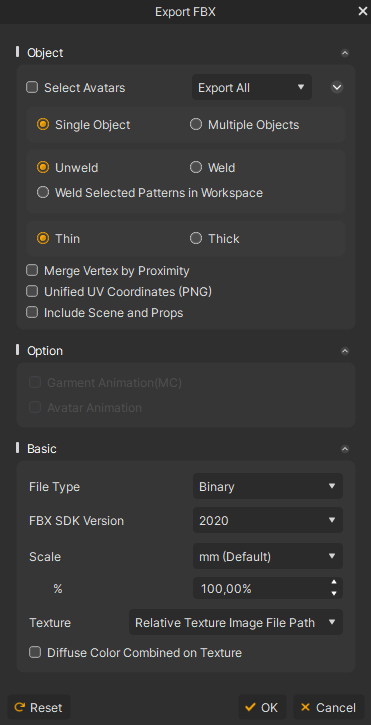Click the OK button
Screen dimensions: 371x725
coord(262,707)
